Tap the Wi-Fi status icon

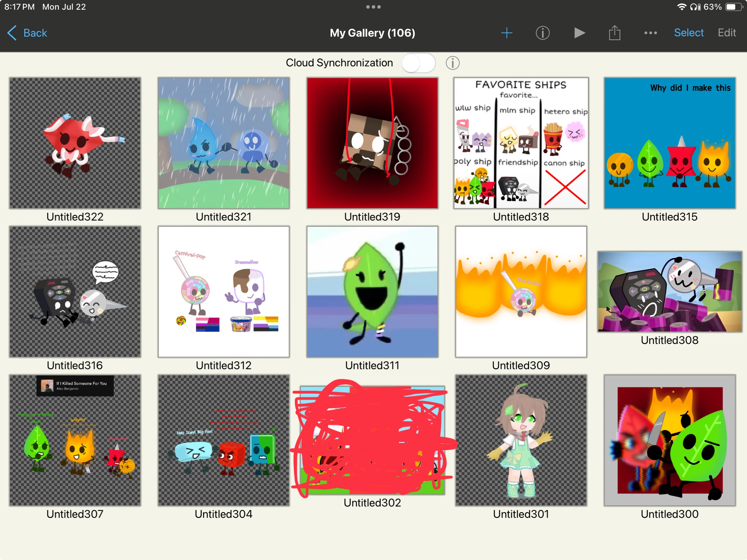point(681,7)
